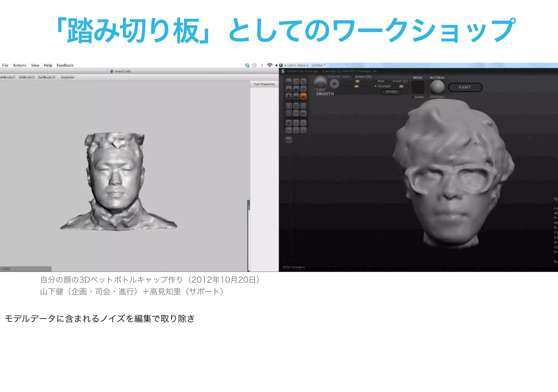Select the Flatten brush in Sculptris
Viewport: 558px width, 392px height.
[296, 89]
